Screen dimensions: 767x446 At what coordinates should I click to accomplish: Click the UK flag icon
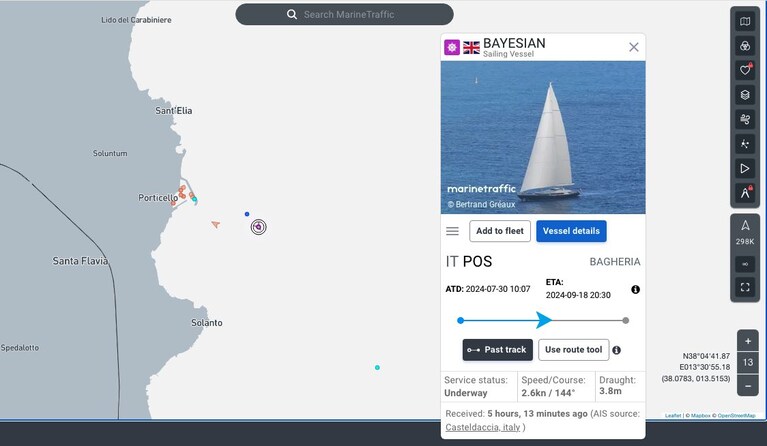tap(472, 47)
